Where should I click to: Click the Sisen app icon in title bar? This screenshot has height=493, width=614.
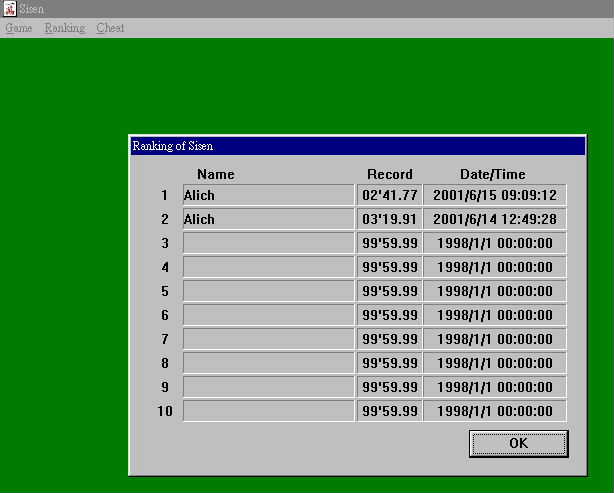point(9,9)
